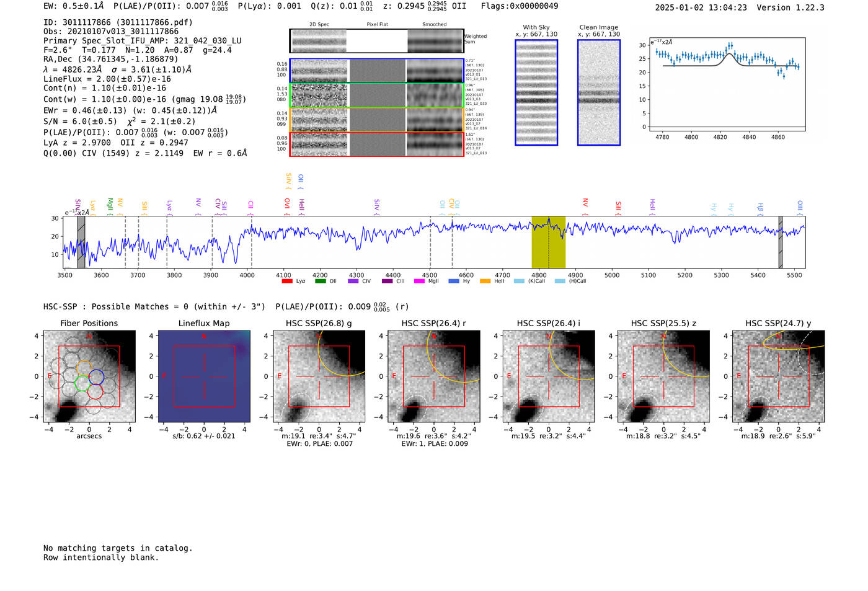This screenshot has height=591, width=868.
Task: Click the Weighted Sum 2D spectrum strip
Action: coord(376,41)
